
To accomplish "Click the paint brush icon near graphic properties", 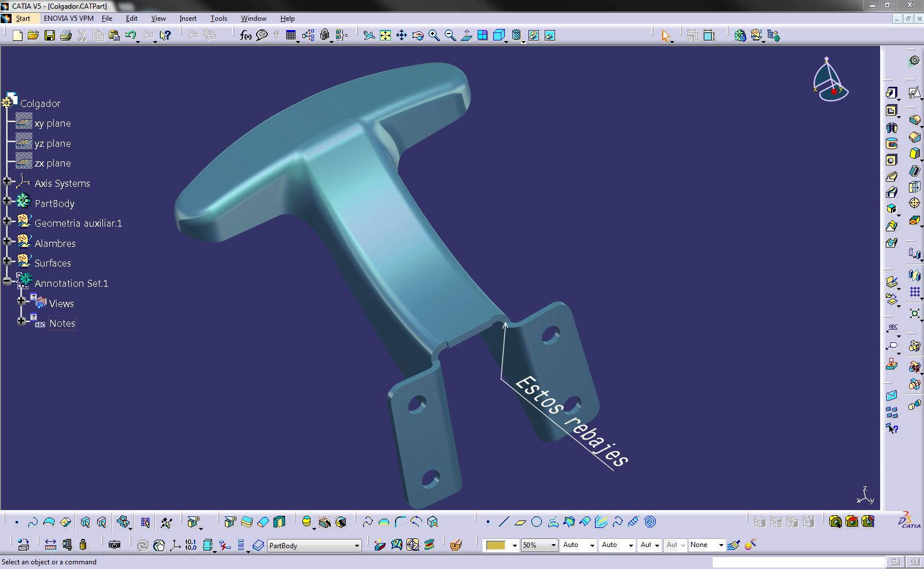I will pyautogui.click(x=734, y=545).
